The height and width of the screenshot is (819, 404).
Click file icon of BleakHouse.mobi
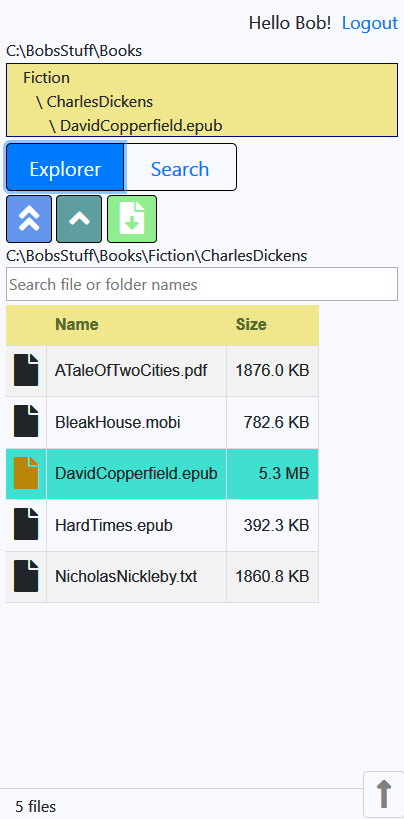(x=26, y=422)
